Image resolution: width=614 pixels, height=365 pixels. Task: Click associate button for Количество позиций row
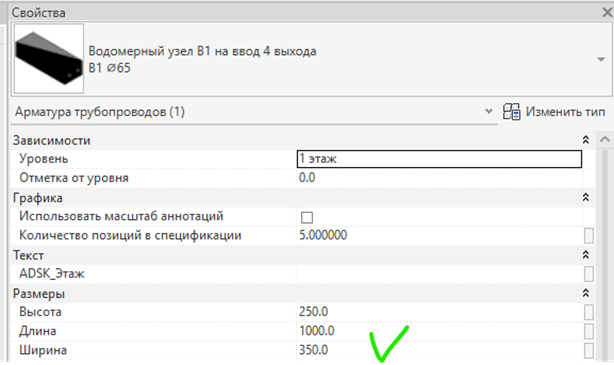[x=589, y=236]
